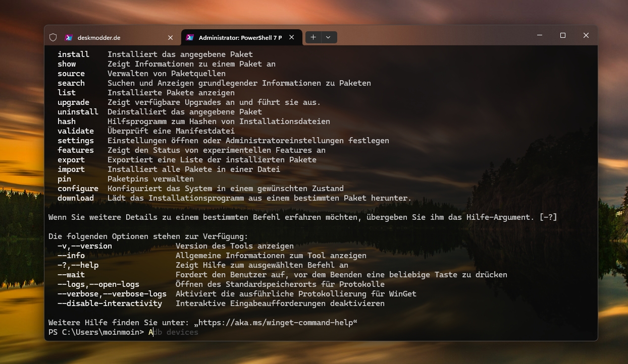Click the command prompt input line

coord(321,332)
